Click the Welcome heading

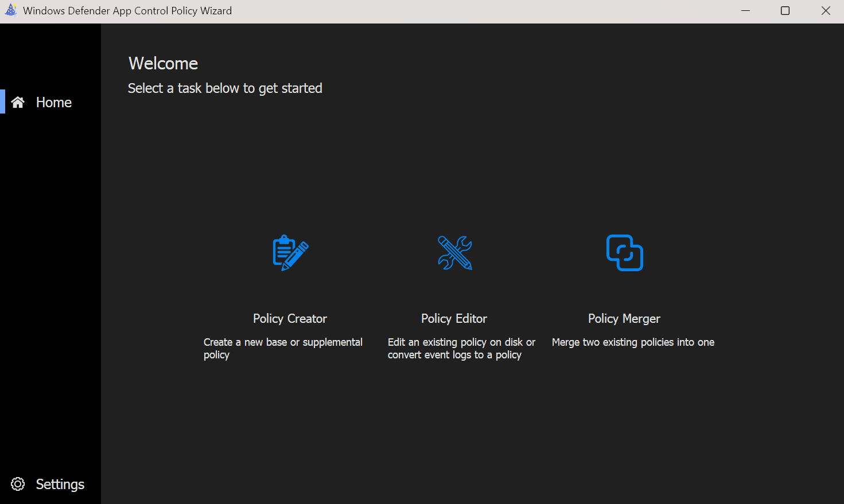(x=163, y=63)
